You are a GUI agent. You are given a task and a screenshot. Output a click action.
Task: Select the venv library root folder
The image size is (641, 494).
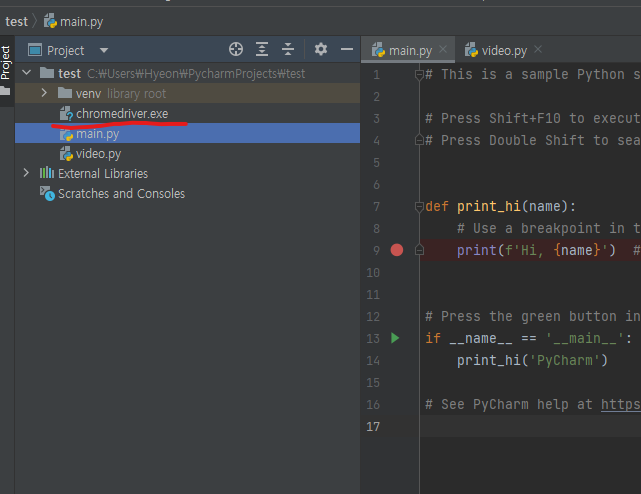pyautogui.click(x=187, y=93)
